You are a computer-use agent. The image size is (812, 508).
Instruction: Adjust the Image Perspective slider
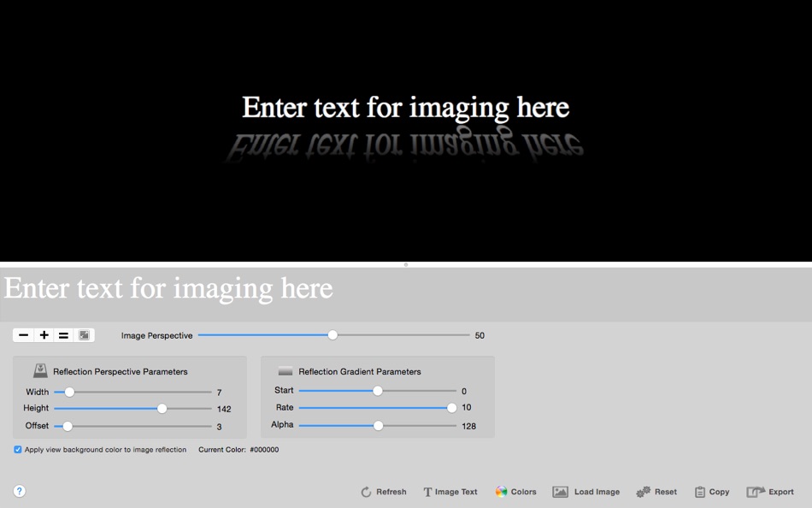pos(332,335)
